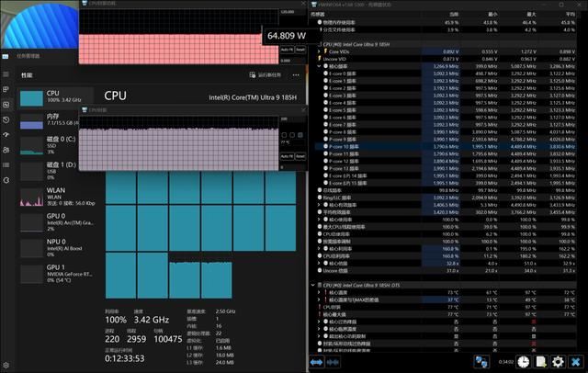The width and height of the screenshot is (588, 373).
Task: Click HWiNFO expand-columns double arrow icon
Action: [x=316, y=362]
